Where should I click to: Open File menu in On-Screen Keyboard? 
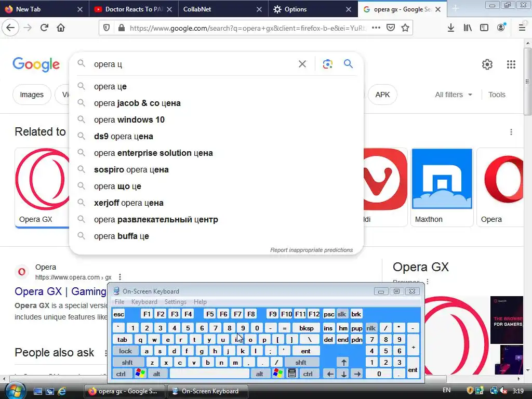[x=119, y=302]
